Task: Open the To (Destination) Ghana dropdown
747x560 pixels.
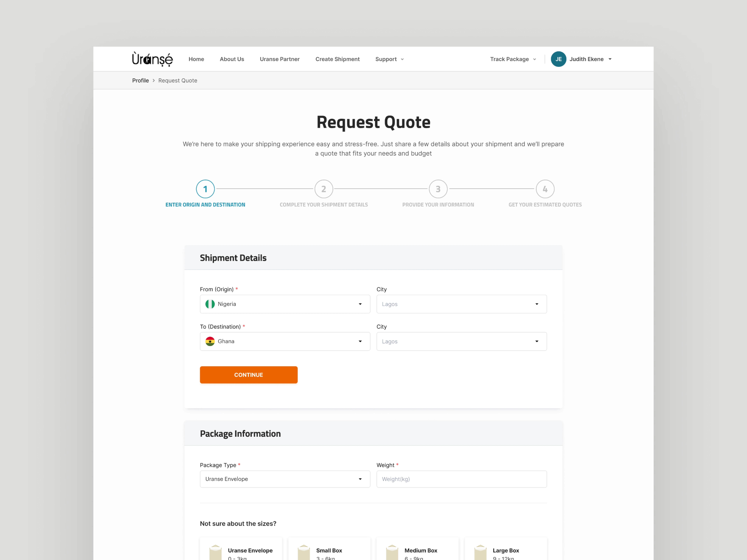Action: pos(285,341)
